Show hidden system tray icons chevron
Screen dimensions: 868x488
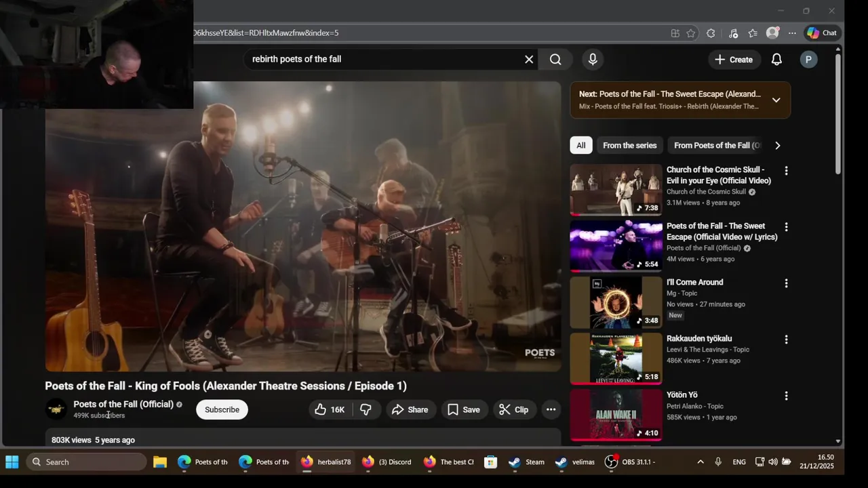click(x=701, y=462)
